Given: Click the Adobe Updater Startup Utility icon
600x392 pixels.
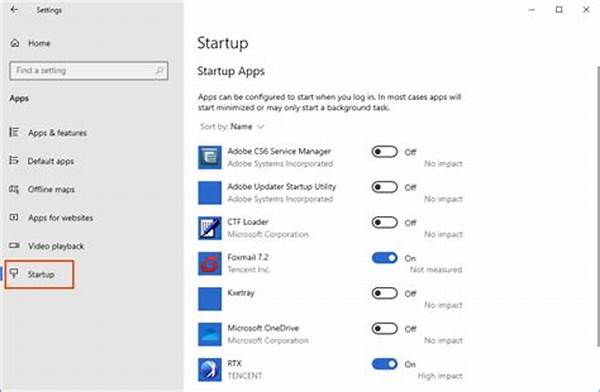Looking at the screenshot, I should pyautogui.click(x=210, y=193).
